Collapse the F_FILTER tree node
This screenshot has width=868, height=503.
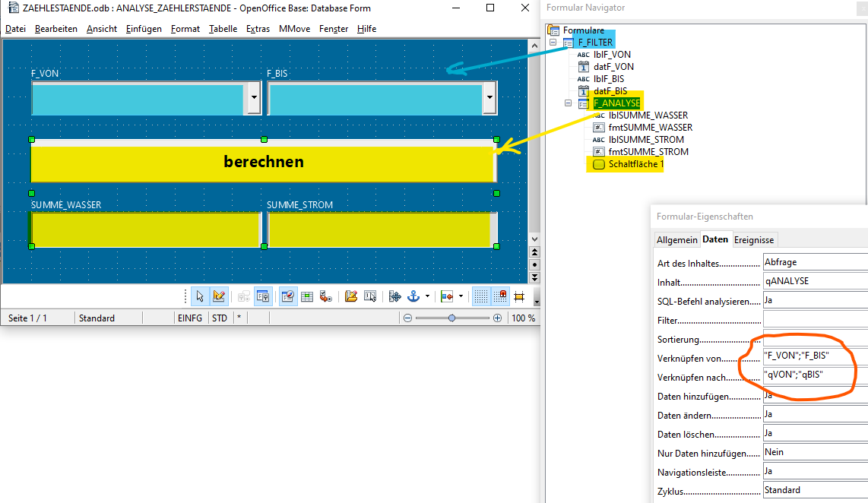tap(553, 43)
